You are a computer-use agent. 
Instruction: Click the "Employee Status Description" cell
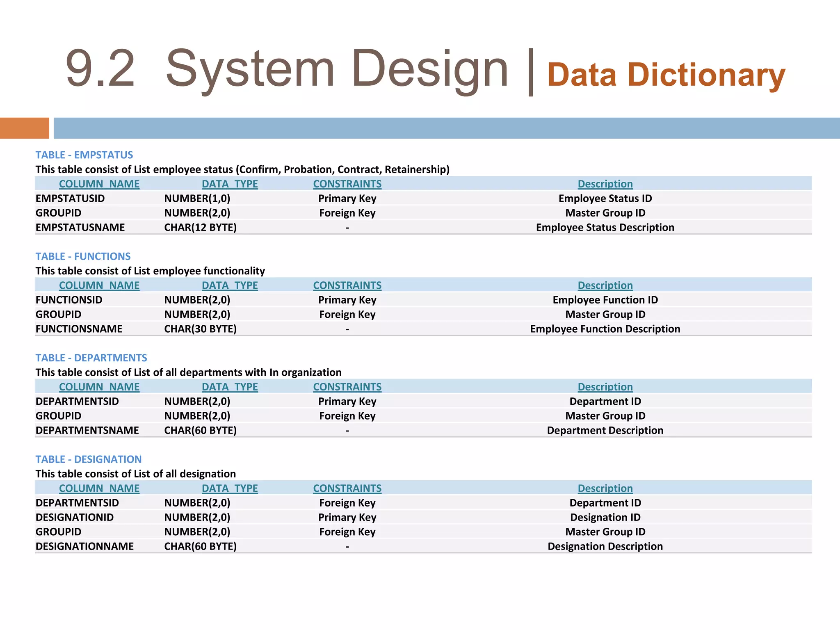(x=605, y=227)
